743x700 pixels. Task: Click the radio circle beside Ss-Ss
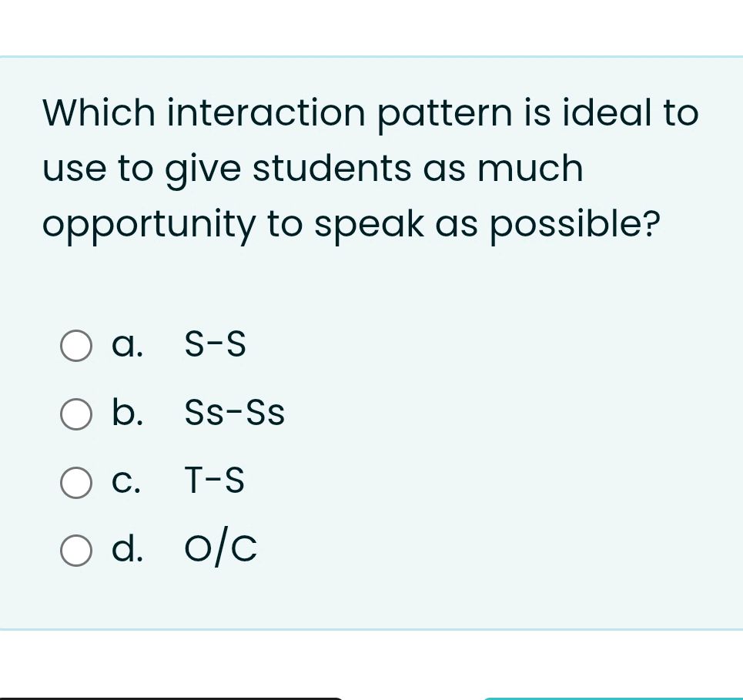76,414
